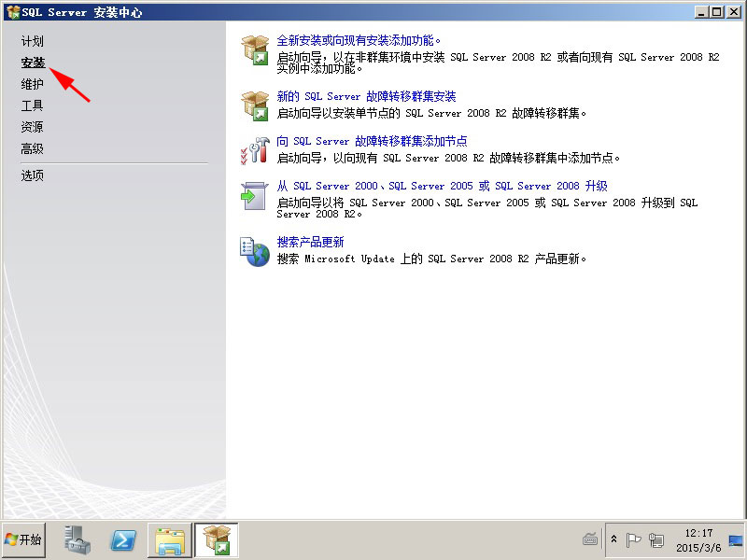Click description text 启动向导以安装单节点的 SQL Server
The height and width of the screenshot is (560, 747).
[x=431, y=114]
